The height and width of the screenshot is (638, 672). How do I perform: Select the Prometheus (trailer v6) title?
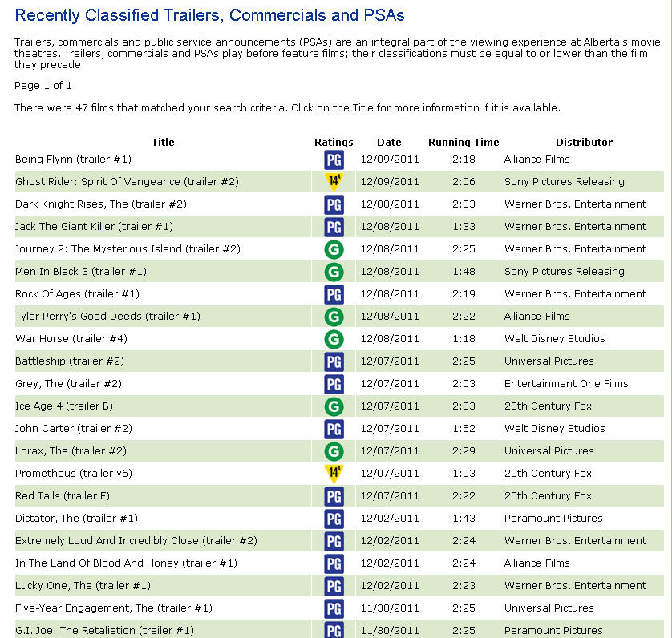coord(73,473)
